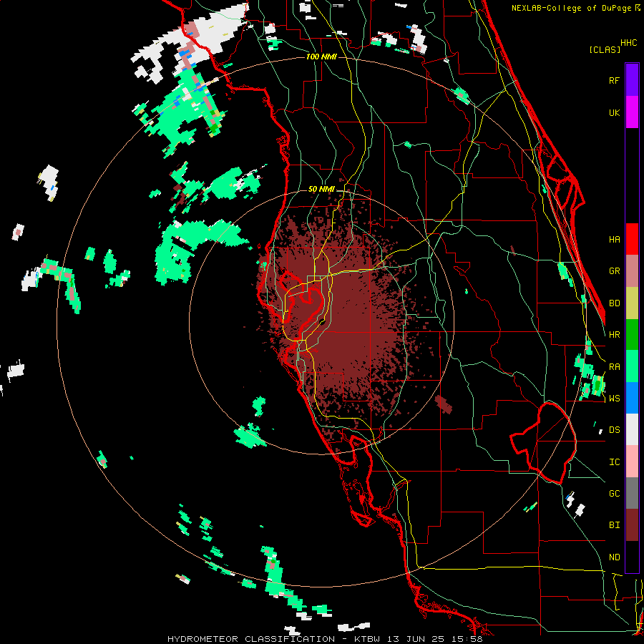Click the UK magenta legend swatch
The height and width of the screenshot is (644, 644).
[632, 112]
